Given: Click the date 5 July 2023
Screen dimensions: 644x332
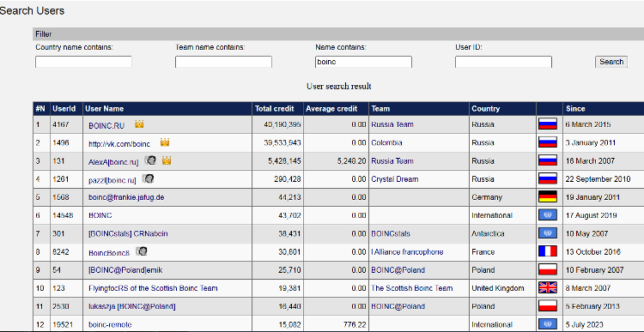Looking at the screenshot, I should point(584,324).
